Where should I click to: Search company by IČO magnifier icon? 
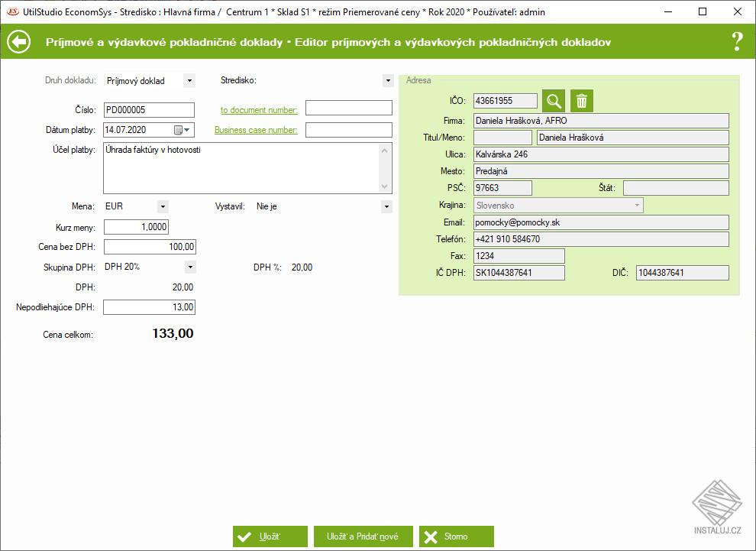click(554, 101)
